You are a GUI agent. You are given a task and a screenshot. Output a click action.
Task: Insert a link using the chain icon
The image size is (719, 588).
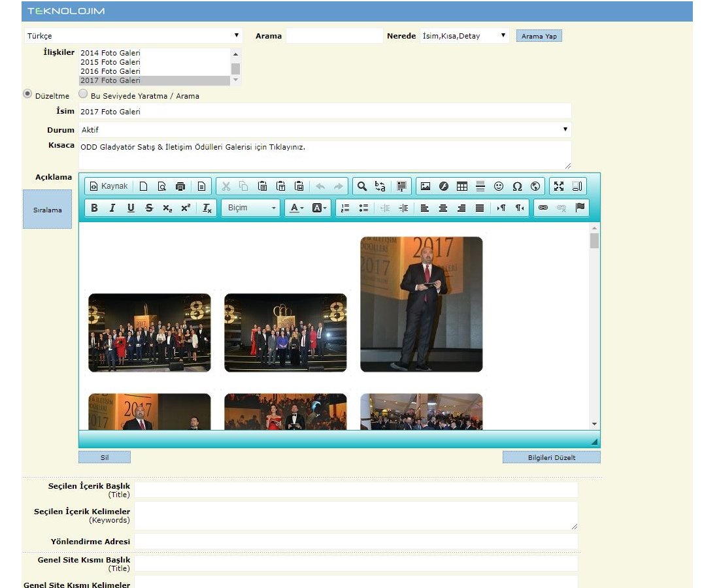(543, 208)
